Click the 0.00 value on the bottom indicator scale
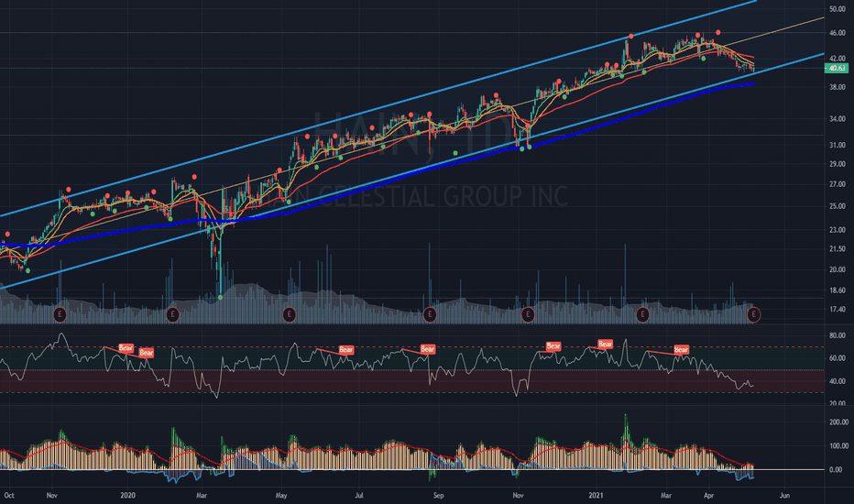This screenshot has width=854, height=504. (835, 470)
